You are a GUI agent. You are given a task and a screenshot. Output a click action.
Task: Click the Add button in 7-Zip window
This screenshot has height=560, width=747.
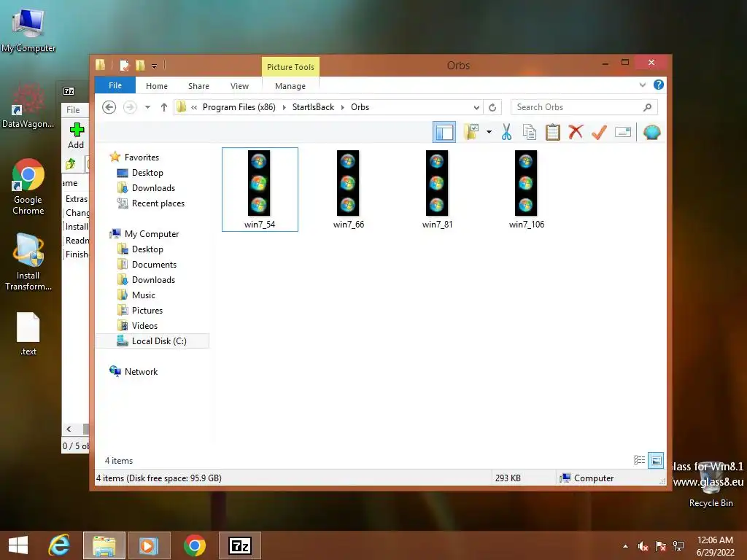click(76, 136)
